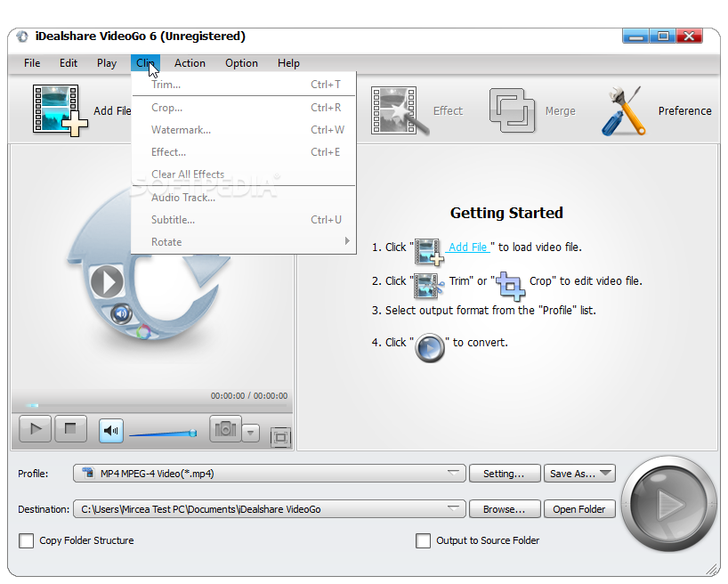Choose Subtitle... from the Clip menu

click(x=244, y=220)
